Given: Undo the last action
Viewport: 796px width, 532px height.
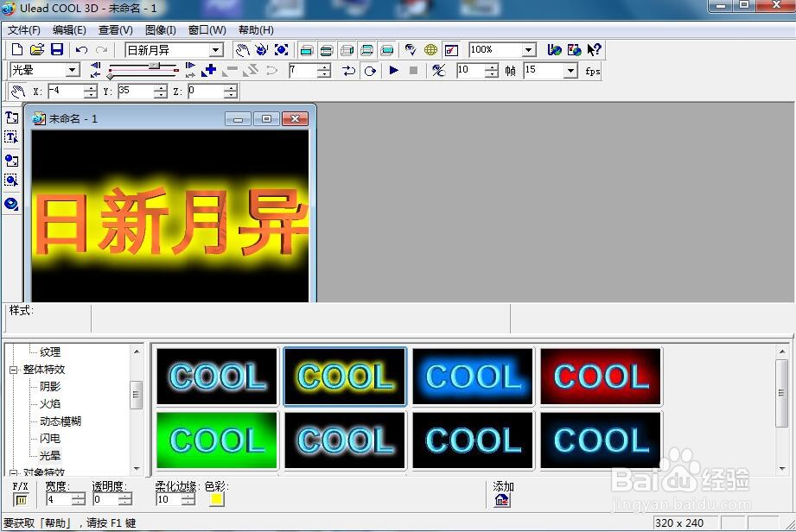Looking at the screenshot, I should 81,50.
